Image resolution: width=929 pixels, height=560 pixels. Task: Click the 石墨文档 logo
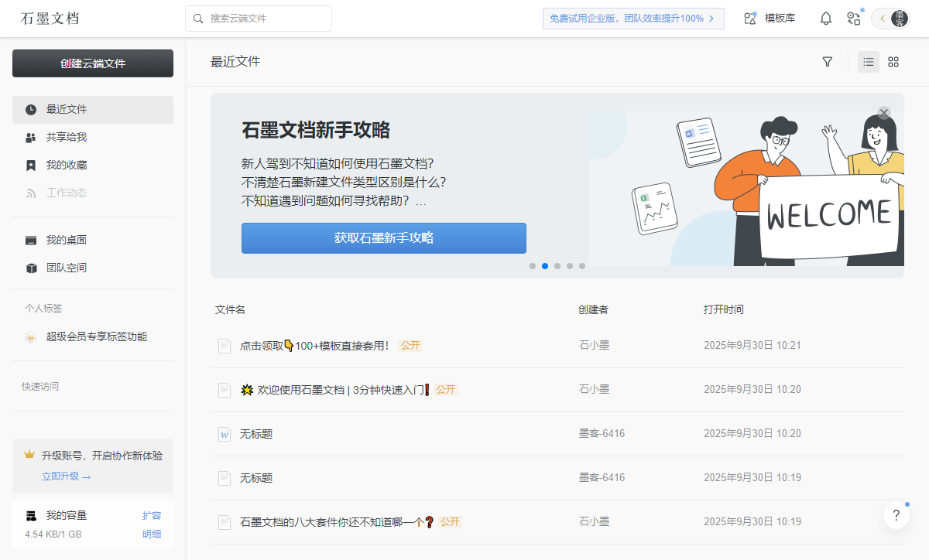pos(50,19)
